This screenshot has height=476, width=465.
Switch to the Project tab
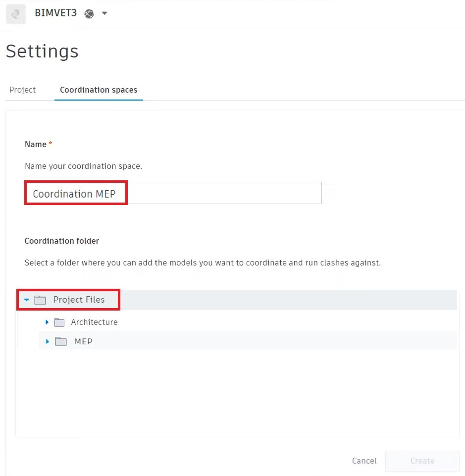click(x=22, y=90)
